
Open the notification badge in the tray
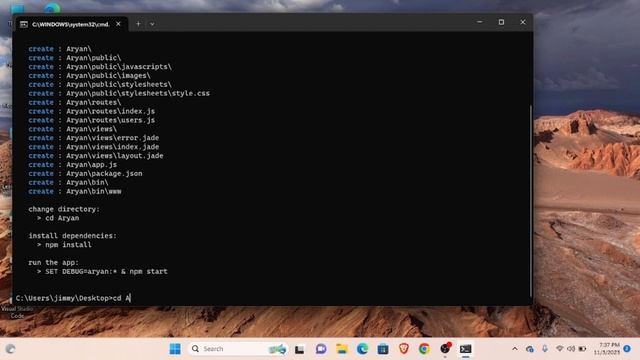pos(627,348)
